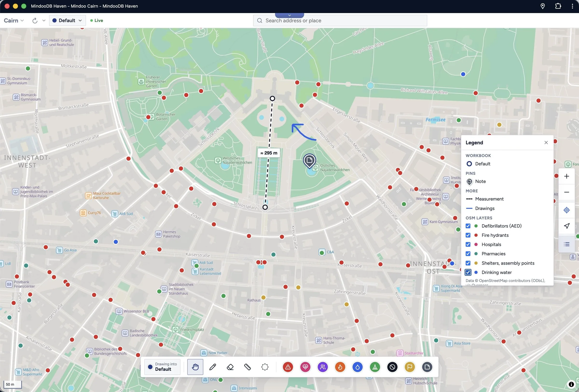Click the Search address or place field
The height and width of the screenshot is (392, 579).
click(x=340, y=21)
